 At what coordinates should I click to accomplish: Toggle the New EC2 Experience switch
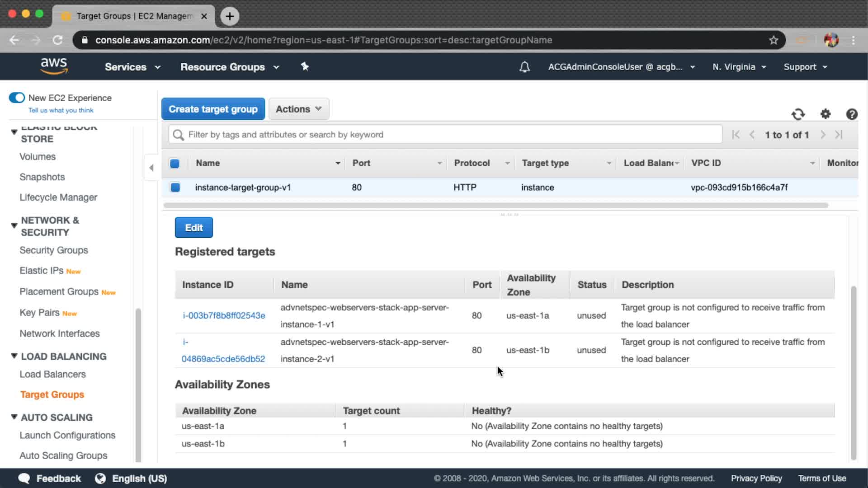(x=17, y=98)
